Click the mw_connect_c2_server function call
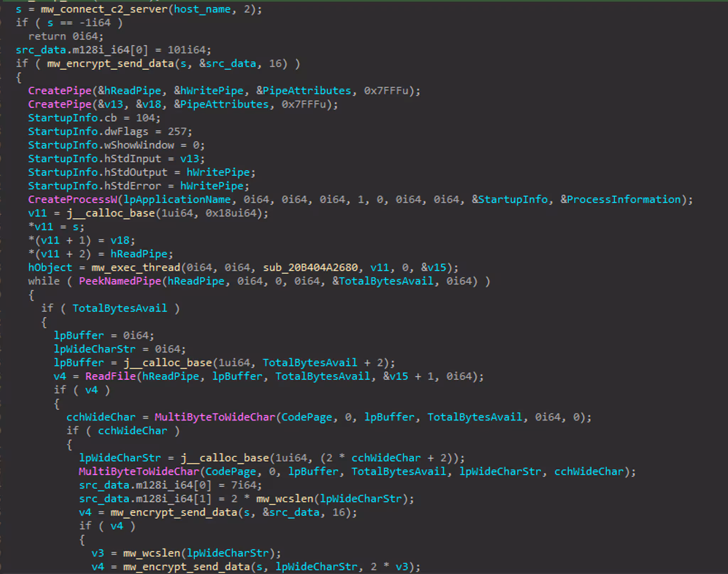 pyautogui.click(x=104, y=9)
